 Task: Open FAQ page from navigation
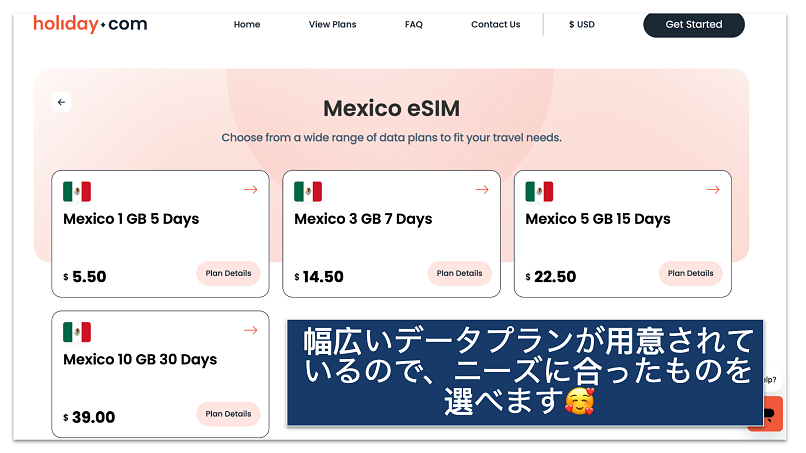(414, 24)
